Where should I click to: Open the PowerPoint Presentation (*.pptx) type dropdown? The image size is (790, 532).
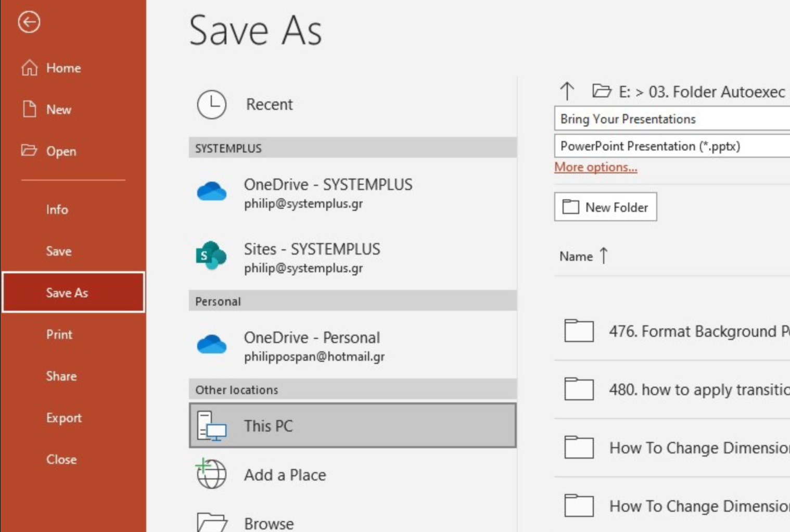(x=672, y=146)
